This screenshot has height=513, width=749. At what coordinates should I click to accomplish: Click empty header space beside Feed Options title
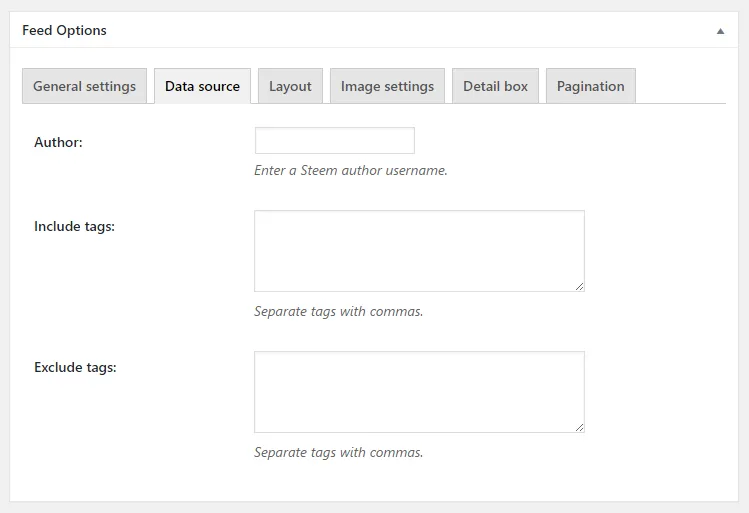[x=406, y=30]
